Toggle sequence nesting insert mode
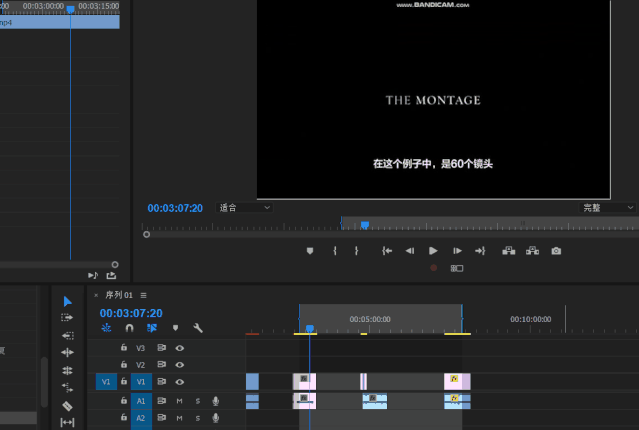639x430 pixels. pos(106,328)
